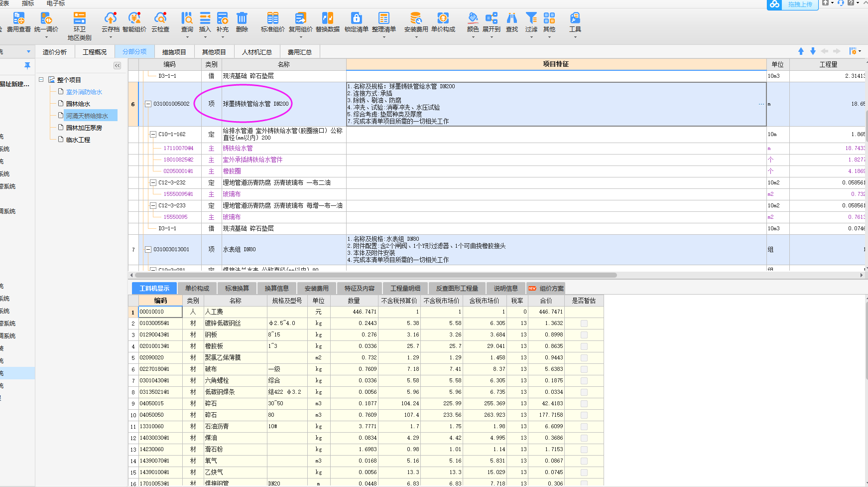The image size is (868, 487).
Task: Click the 展开到 toolbar icon
Action: 492,18
